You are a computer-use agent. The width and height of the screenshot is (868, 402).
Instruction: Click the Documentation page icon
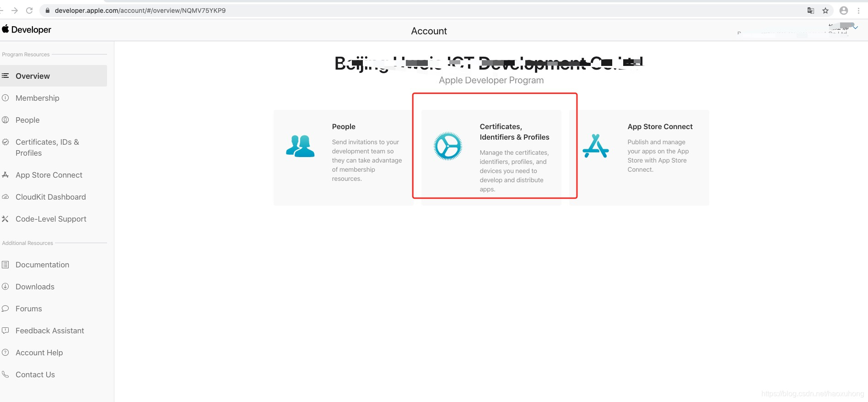pos(5,265)
